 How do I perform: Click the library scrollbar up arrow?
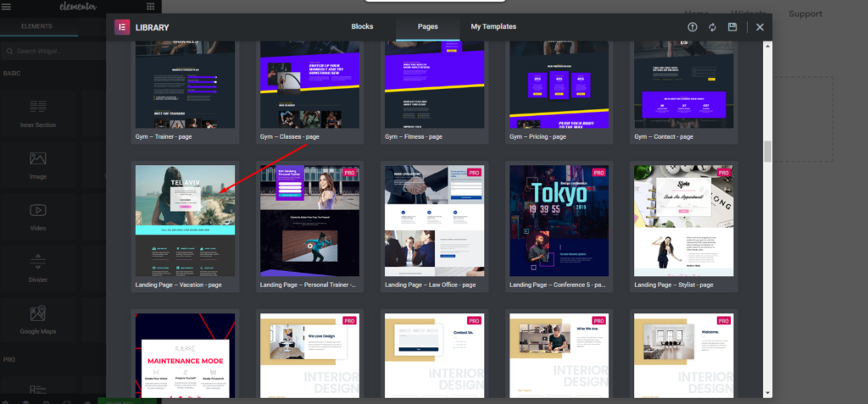point(767,46)
